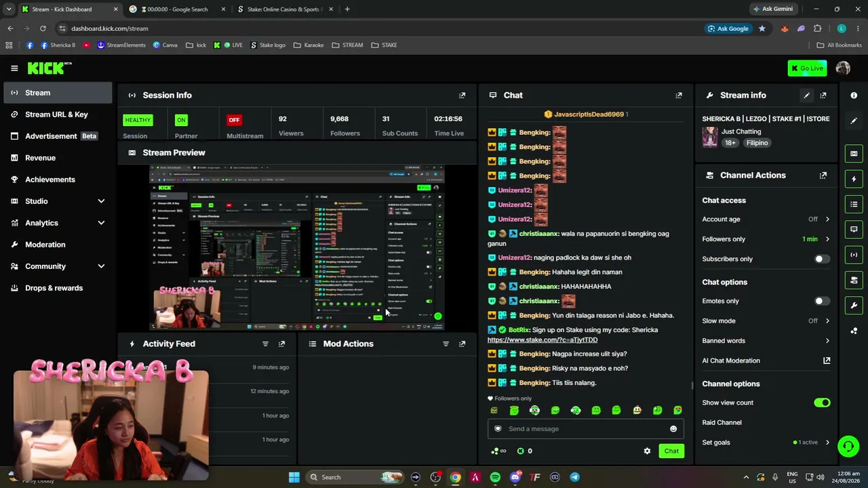
Task: Open Ask Gemini in Chrome
Action: click(772, 9)
